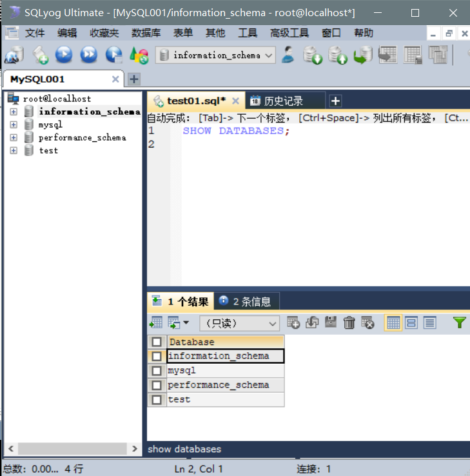Screen dimensions: 470x476
Task: Click the new connection toolbar icon
Action: (14, 55)
